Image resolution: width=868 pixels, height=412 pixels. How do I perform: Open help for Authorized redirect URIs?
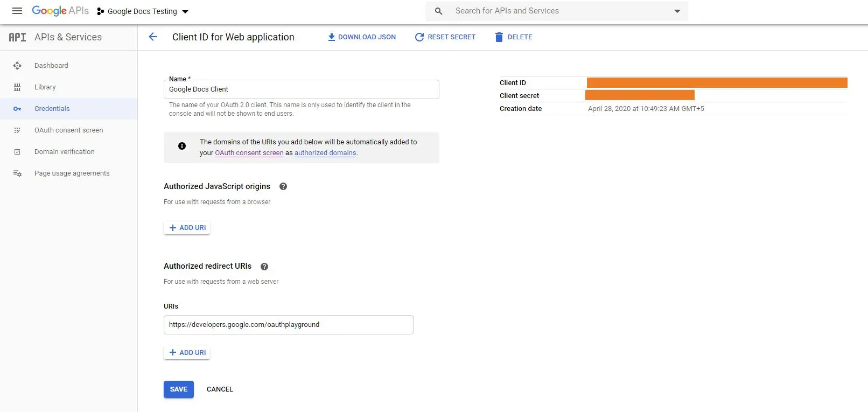(264, 267)
